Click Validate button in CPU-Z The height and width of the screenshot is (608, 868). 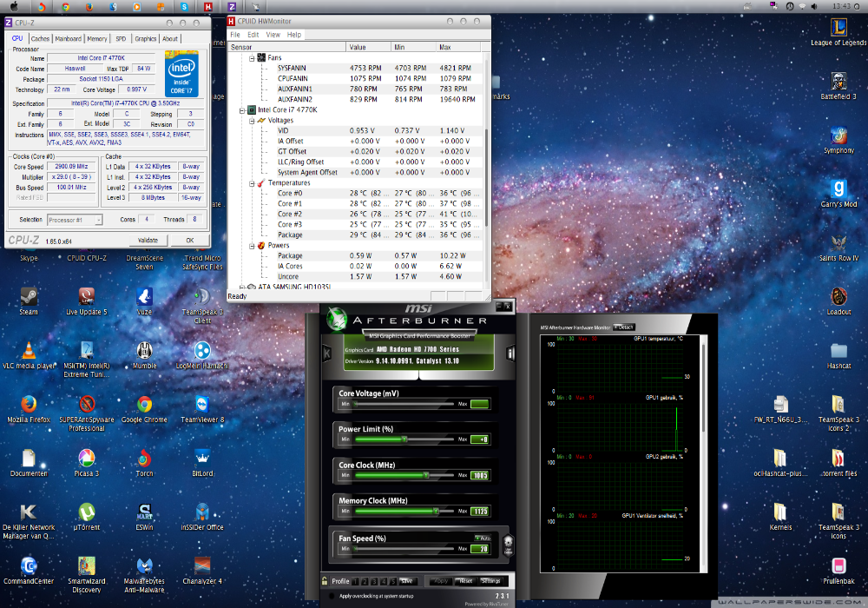point(148,241)
